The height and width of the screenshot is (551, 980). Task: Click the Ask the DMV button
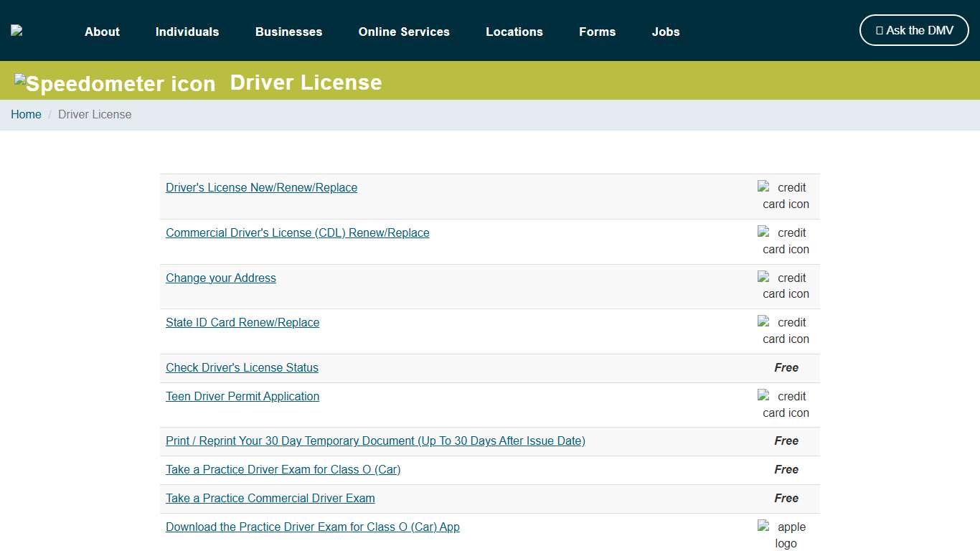[913, 30]
